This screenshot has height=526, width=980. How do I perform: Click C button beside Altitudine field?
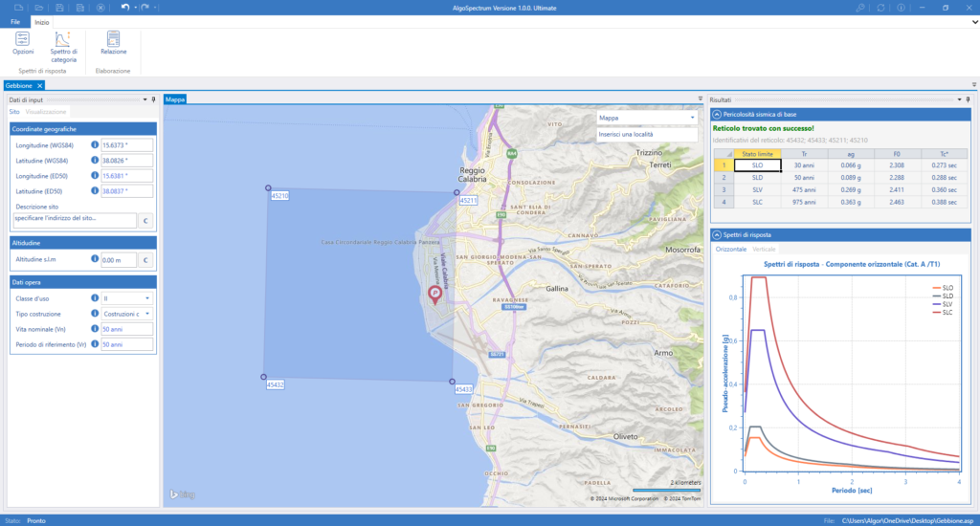[x=145, y=260]
